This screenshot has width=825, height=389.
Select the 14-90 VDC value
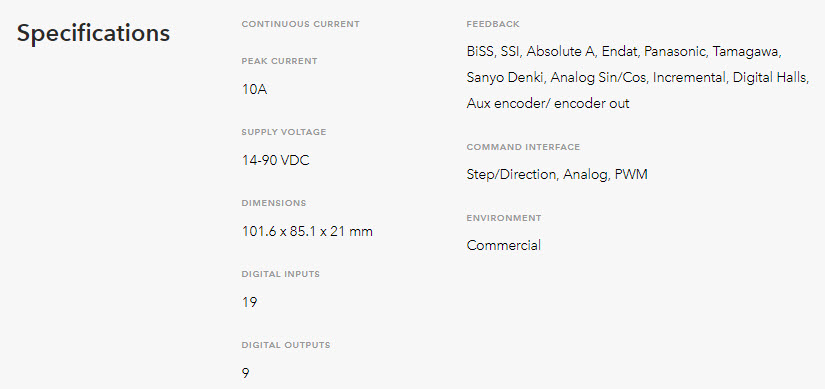276,161
